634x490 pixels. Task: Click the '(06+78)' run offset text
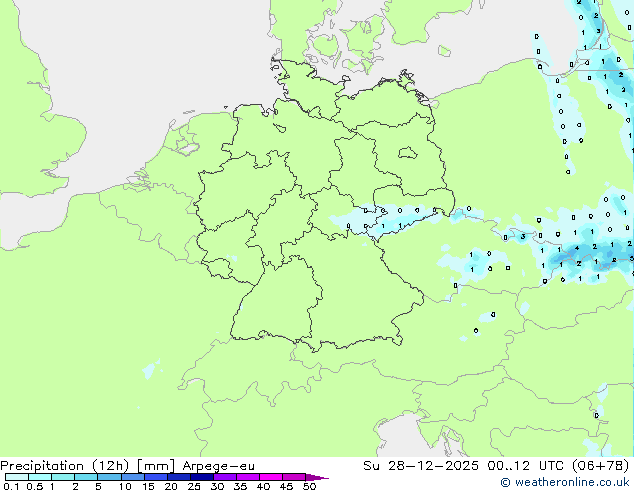601,466
